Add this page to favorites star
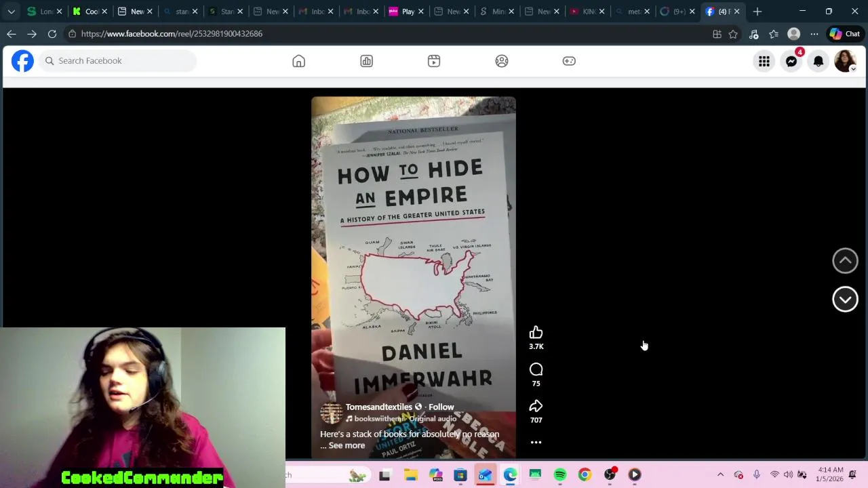 tap(733, 34)
